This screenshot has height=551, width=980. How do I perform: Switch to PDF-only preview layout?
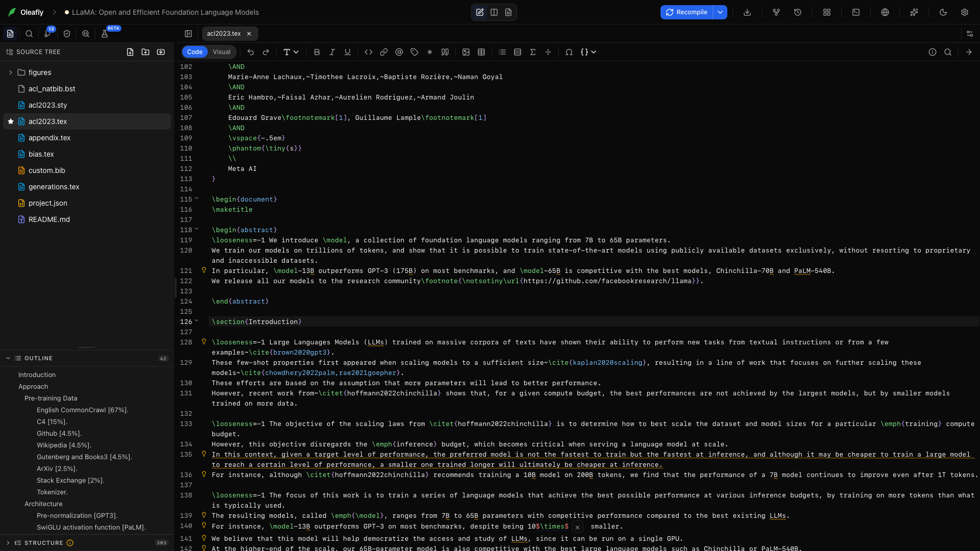(x=508, y=12)
